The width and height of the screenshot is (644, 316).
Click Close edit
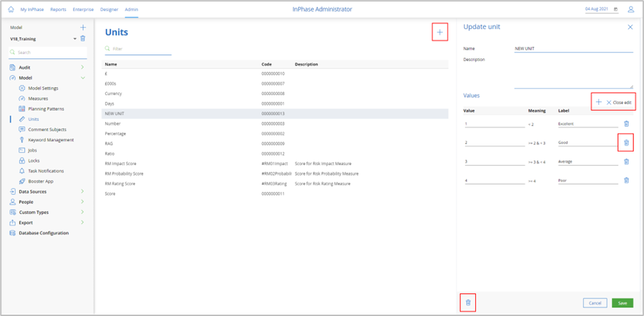point(619,103)
